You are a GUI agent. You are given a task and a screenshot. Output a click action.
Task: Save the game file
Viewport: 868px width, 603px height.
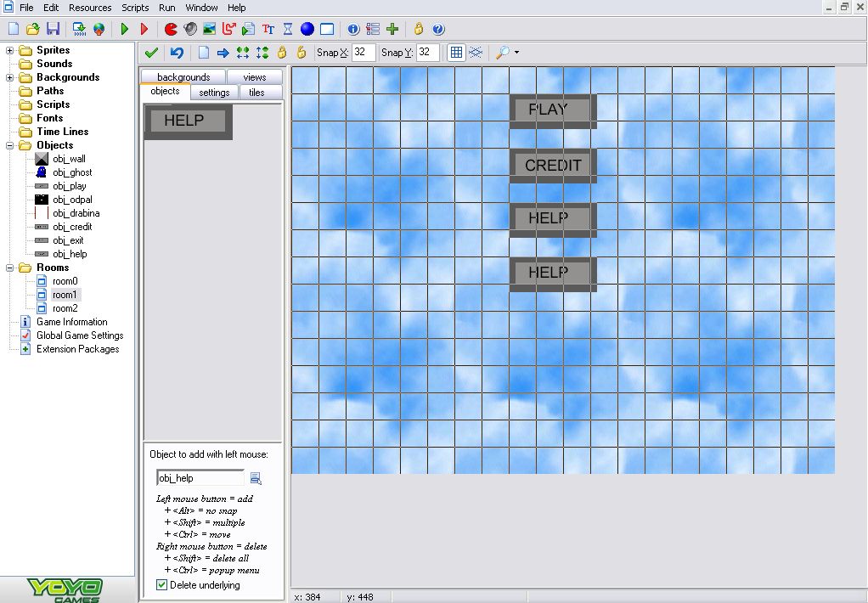53,29
